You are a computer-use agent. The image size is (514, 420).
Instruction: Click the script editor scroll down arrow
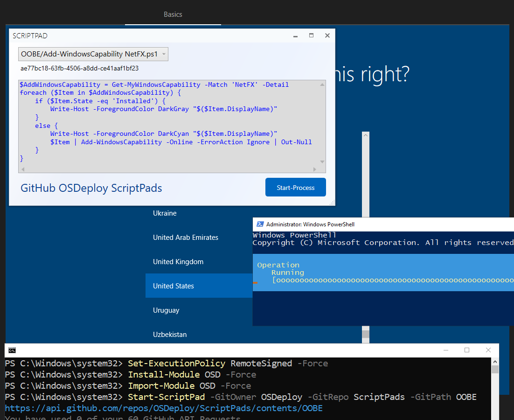pos(322,161)
